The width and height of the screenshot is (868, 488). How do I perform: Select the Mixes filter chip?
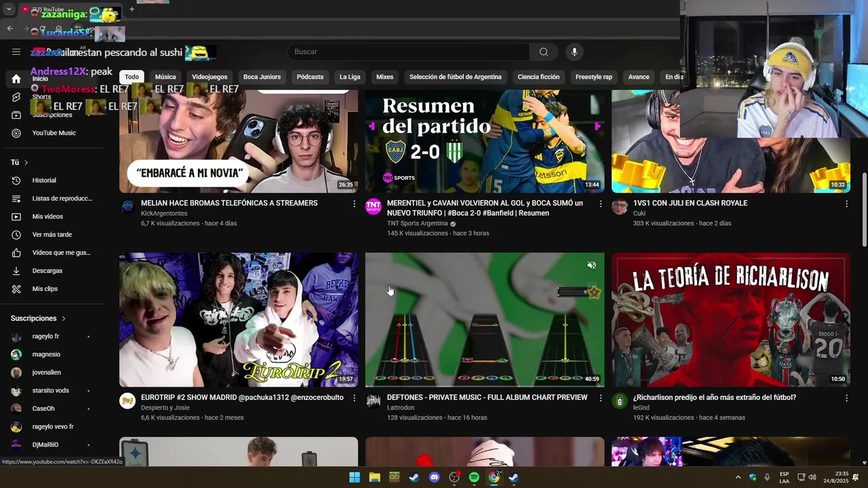pos(384,77)
